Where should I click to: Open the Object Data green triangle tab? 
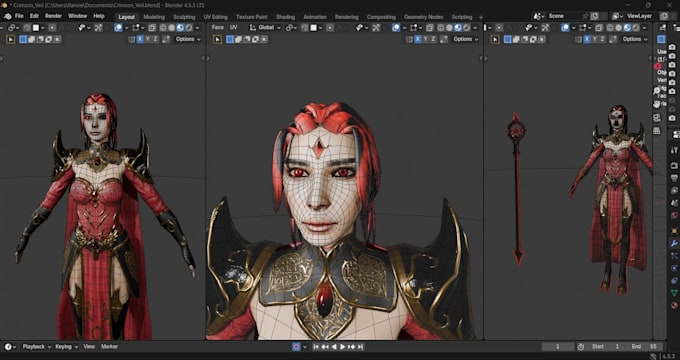click(x=674, y=293)
